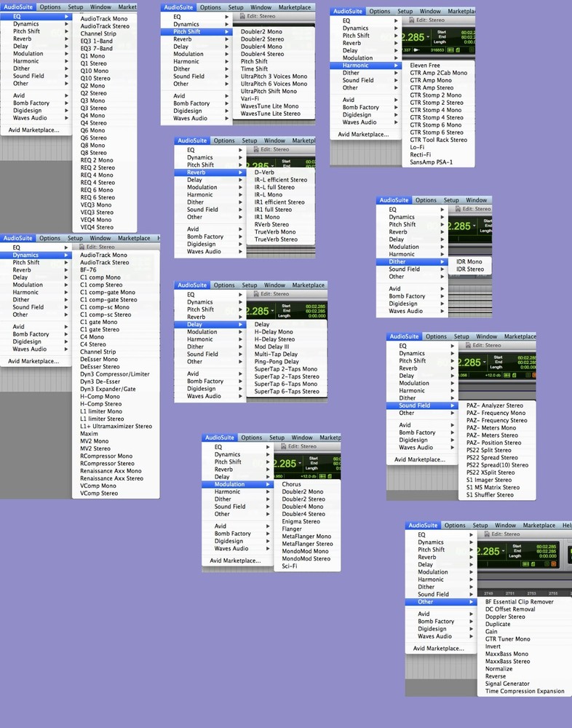Pick S1 Shuffler Stereo
572x728 pixels.
(x=490, y=495)
